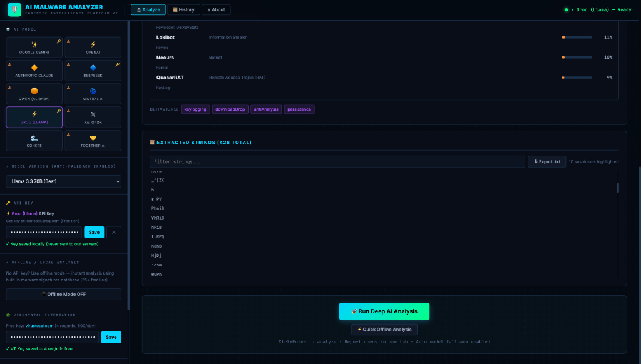This screenshot has width=641, height=364.
Task: Choose the Anthropic Claude model card
Action: (x=34, y=70)
